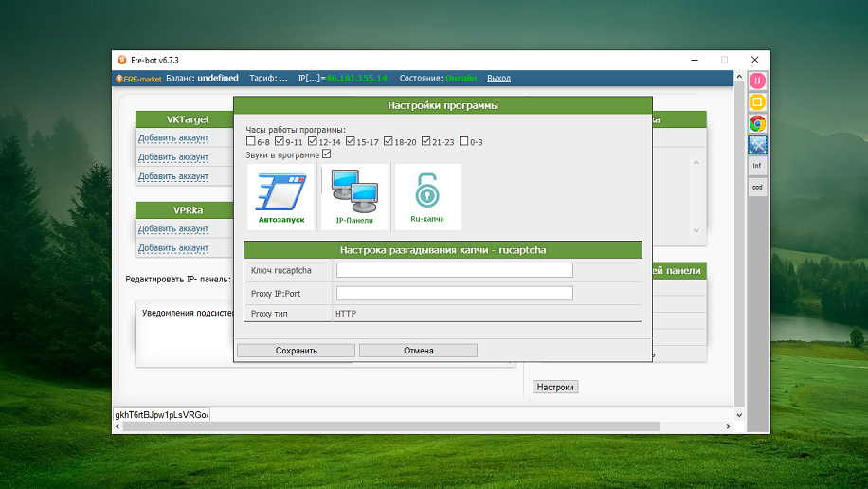Click the vertical scrollbar up arrow
Image resolution: width=868 pixels, height=489 pixels.
[739, 77]
